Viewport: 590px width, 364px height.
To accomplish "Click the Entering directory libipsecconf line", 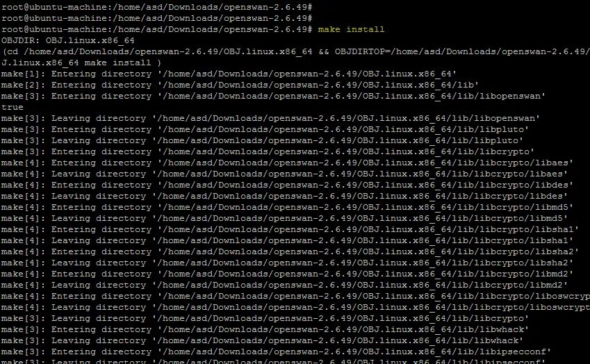I will click(276, 351).
